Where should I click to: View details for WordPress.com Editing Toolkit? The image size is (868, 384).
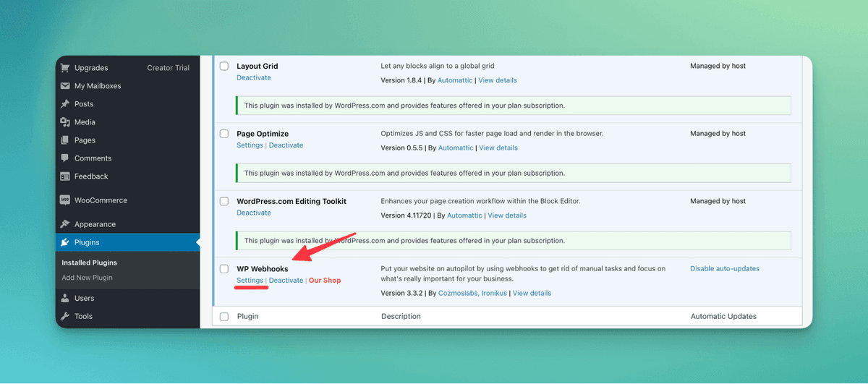[507, 216]
